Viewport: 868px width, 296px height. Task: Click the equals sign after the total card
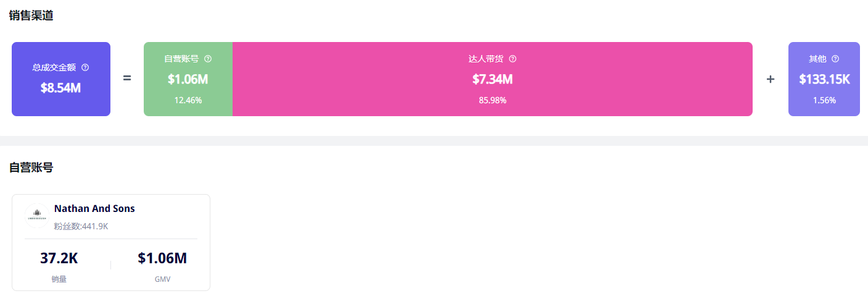127,78
